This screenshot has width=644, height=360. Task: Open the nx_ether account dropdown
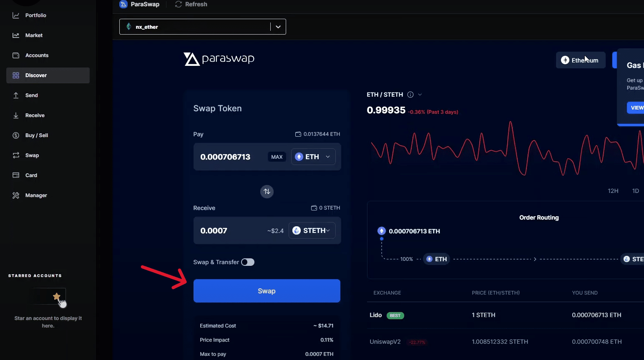(x=203, y=27)
